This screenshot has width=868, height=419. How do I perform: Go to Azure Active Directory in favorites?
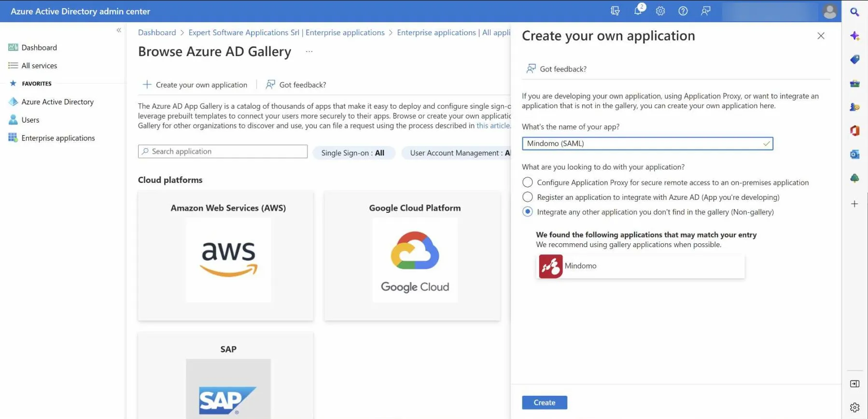click(57, 102)
